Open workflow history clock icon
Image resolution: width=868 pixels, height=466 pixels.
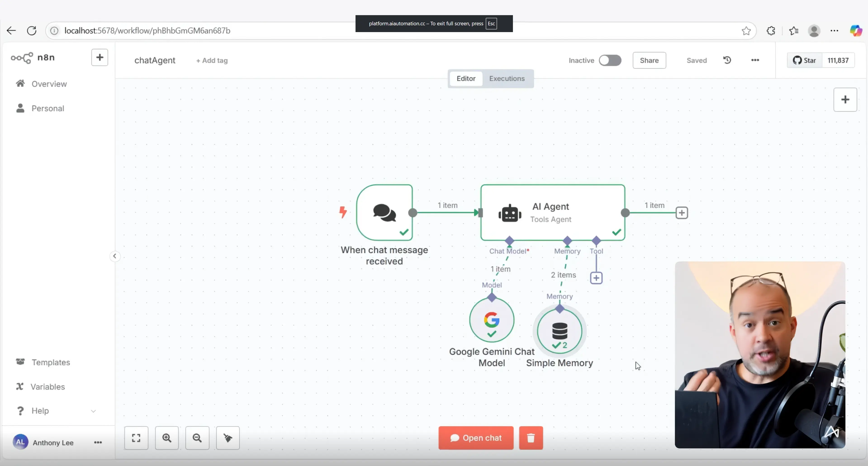(727, 60)
